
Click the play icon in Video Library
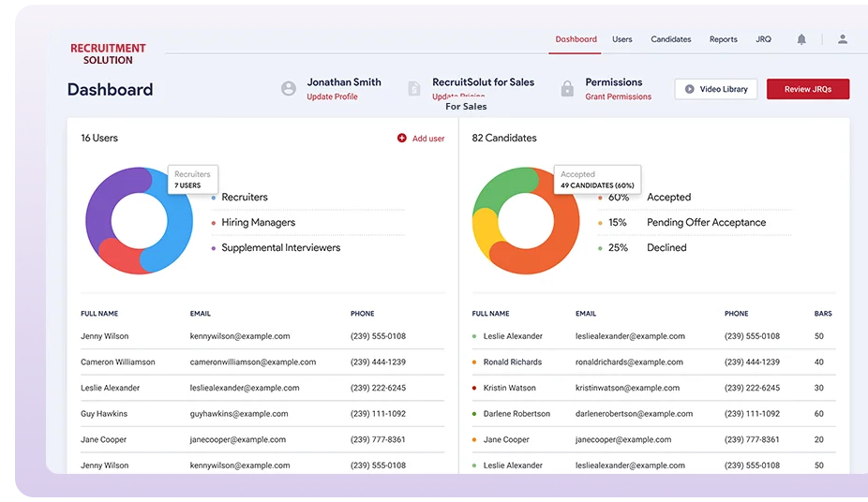point(690,89)
